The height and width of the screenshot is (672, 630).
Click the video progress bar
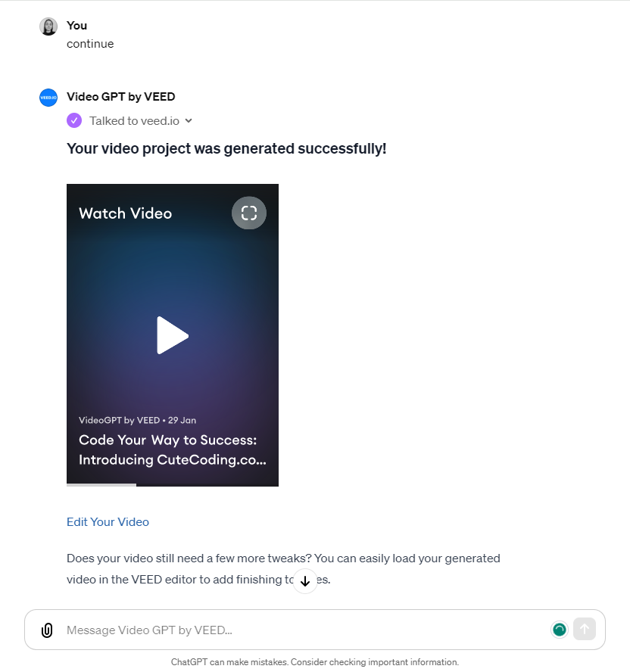click(x=173, y=485)
